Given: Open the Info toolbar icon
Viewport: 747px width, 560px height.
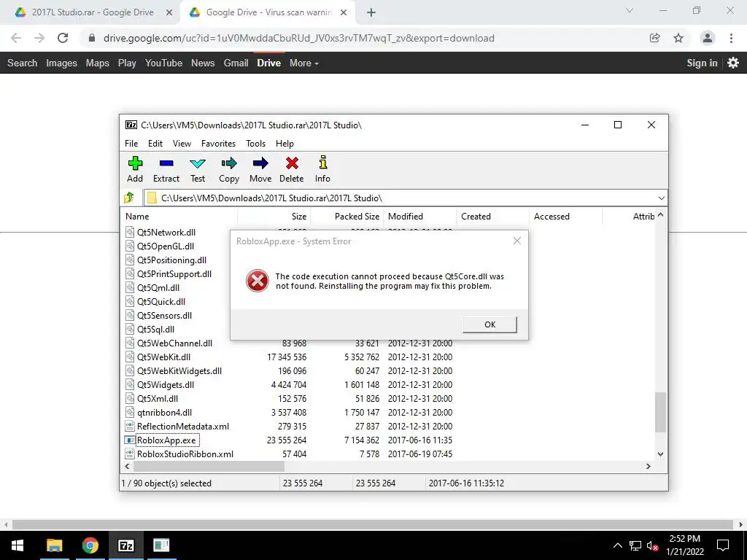Looking at the screenshot, I should [323, 163].
